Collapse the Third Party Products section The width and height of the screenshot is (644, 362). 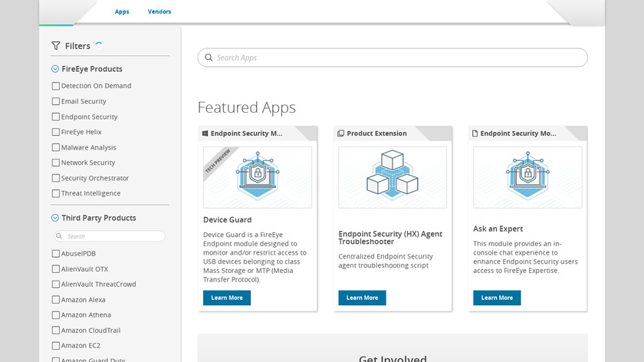(x=55, y=218)
